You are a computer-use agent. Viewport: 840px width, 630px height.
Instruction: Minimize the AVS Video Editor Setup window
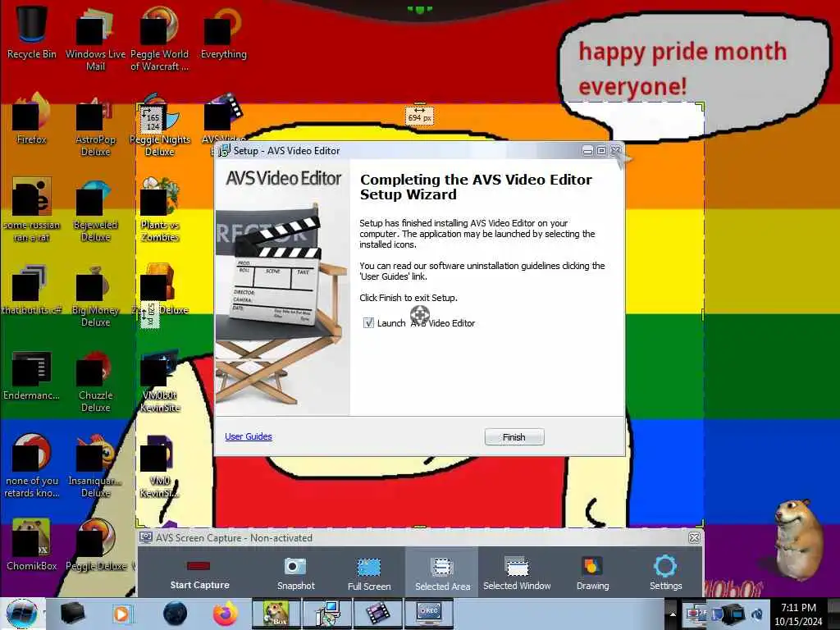[x=587, y=151]
